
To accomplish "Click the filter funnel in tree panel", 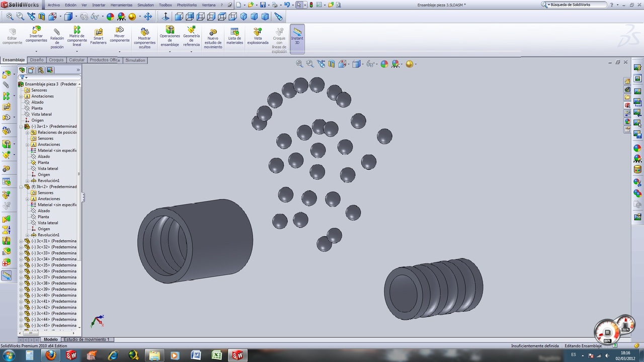I will [22, 77].
